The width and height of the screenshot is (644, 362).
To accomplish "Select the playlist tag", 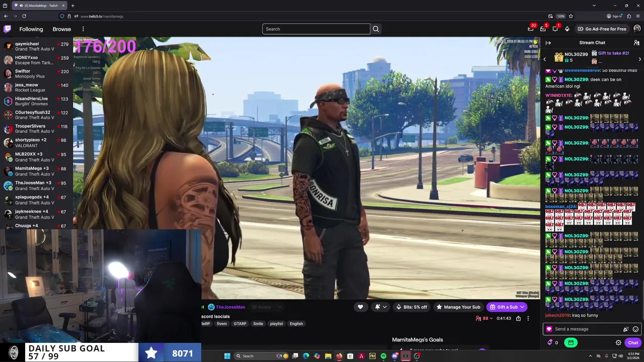I will [276, 324].
